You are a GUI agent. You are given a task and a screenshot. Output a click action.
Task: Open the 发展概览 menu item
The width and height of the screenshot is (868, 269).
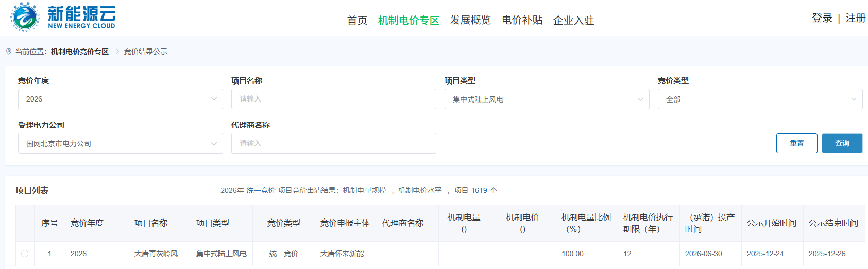470,20
